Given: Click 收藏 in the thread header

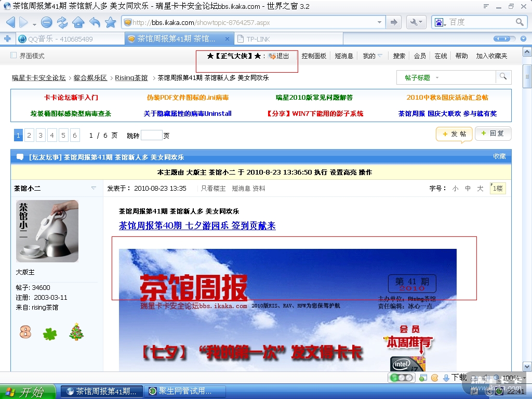Looking at the screenshot, I should [499, 156].
